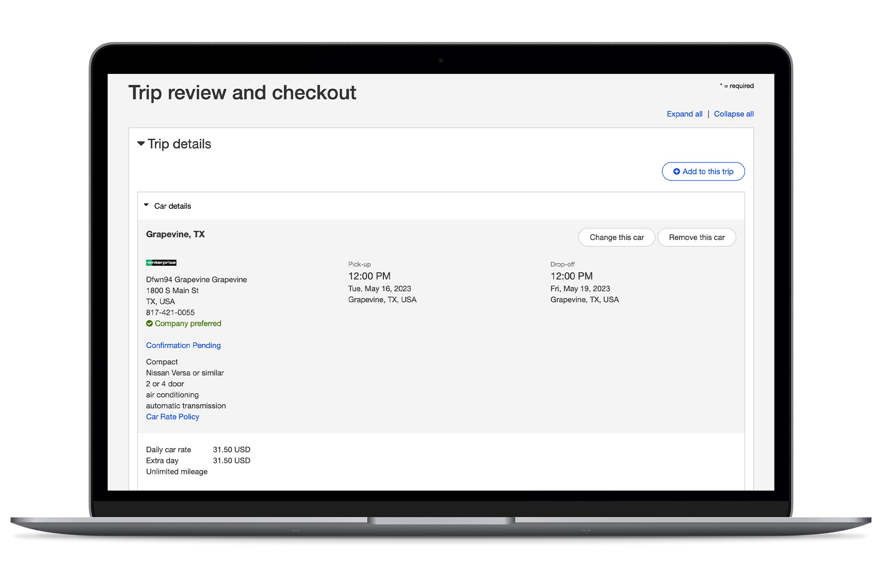Click the green Company preferred checkmark icon

coord(150,323)
